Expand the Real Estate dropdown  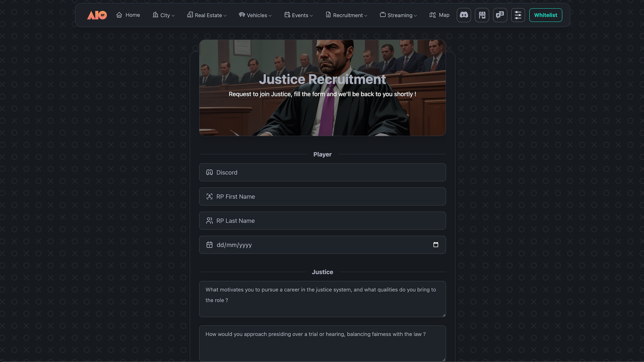[207, 15]
